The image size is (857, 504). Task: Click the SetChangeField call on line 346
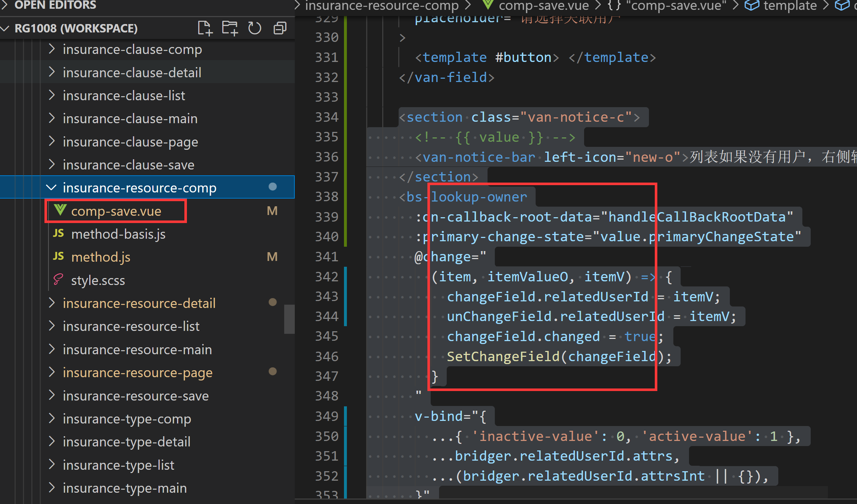tap(559, 356)
